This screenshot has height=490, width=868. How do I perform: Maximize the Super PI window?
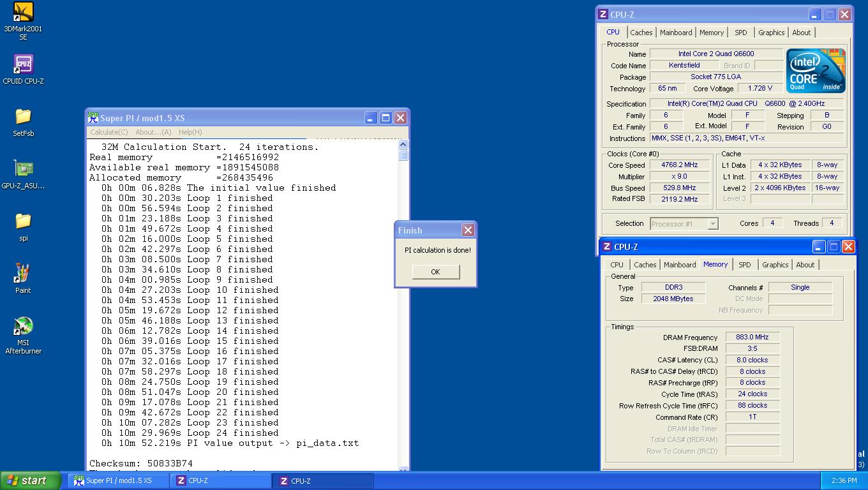pos(385,117)
